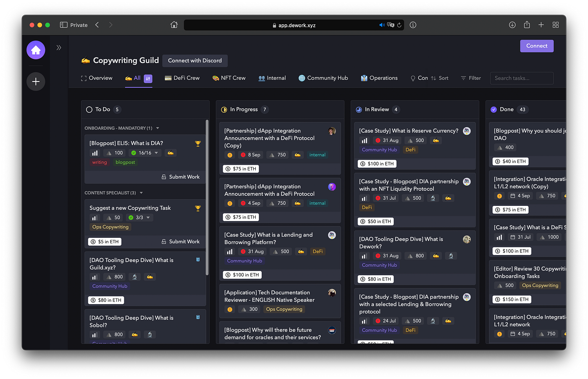Click the Connect wallet button
This screenshot has height=379, width=588.
click(537, 46)
